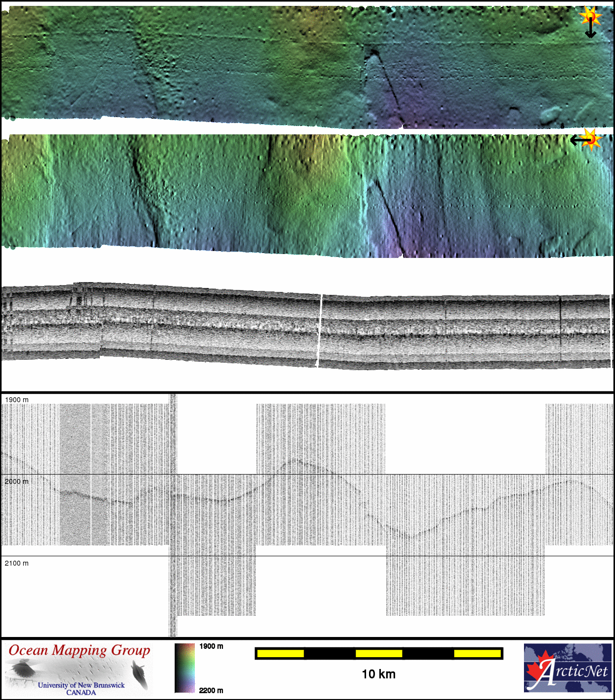Click the 2100 m depth axis label
The image size is (615, 700).
(17, 563)
